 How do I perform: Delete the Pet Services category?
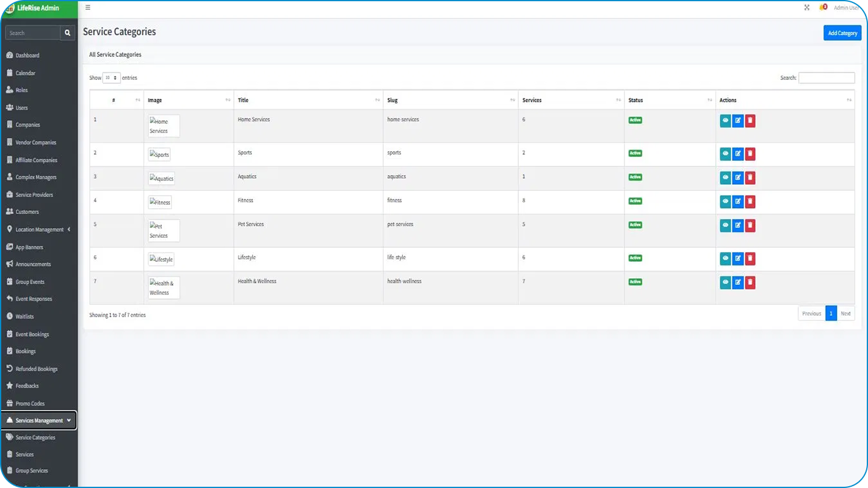(750, 225)
